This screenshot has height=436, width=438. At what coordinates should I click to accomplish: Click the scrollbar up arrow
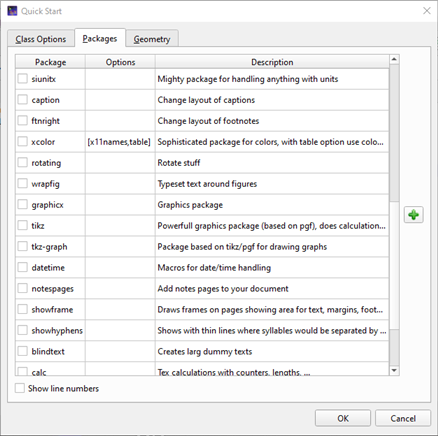pyautogui.click(x=394, y=59)
